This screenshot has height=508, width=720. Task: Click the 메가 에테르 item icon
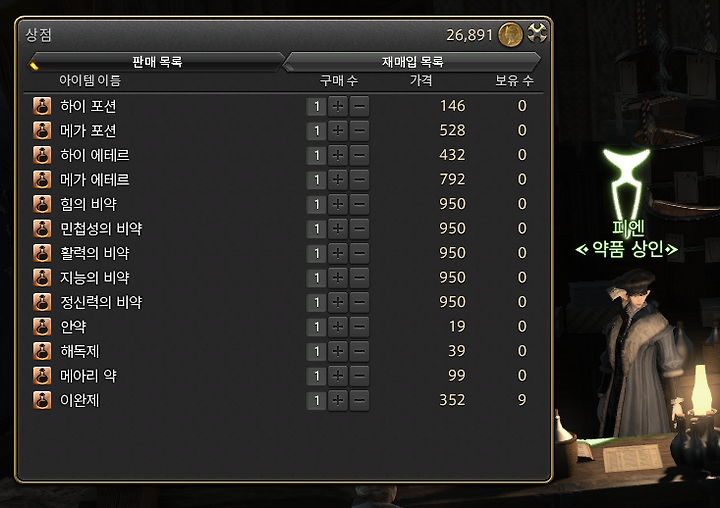[42, 180]
